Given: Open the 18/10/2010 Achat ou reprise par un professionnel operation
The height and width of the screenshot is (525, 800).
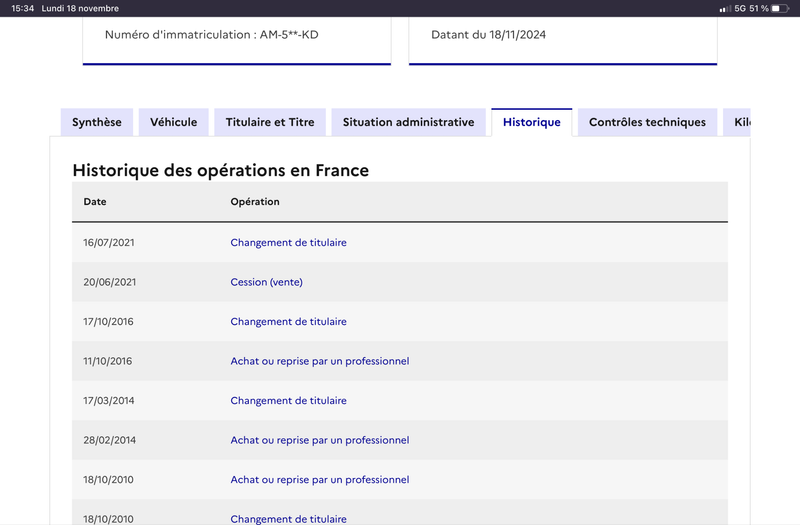Looking at the screenshot, I should [320, 480].
